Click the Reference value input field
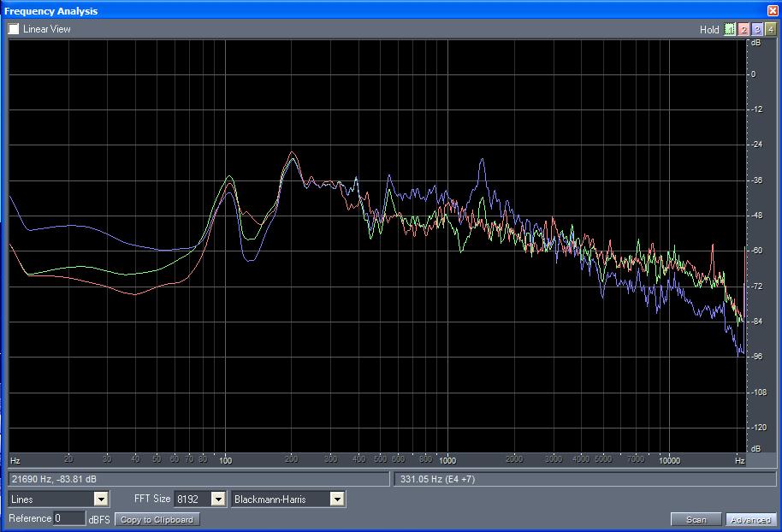 (x=69, y=518)
